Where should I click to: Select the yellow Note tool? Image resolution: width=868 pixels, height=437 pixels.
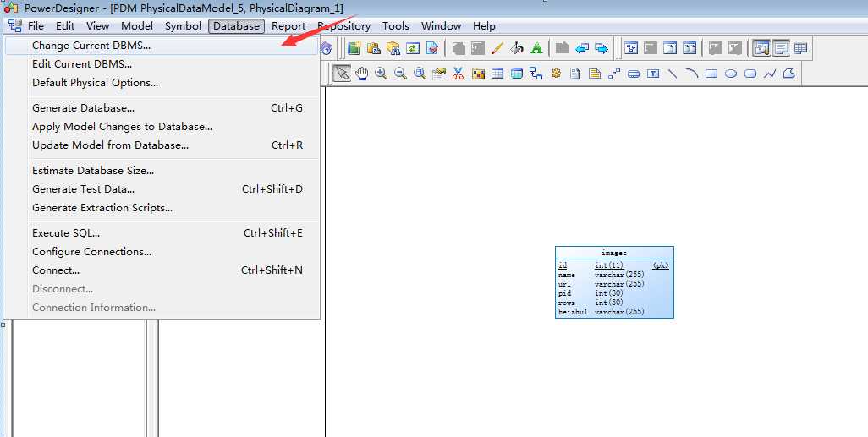pyautogui.click(x=595, y=73)
